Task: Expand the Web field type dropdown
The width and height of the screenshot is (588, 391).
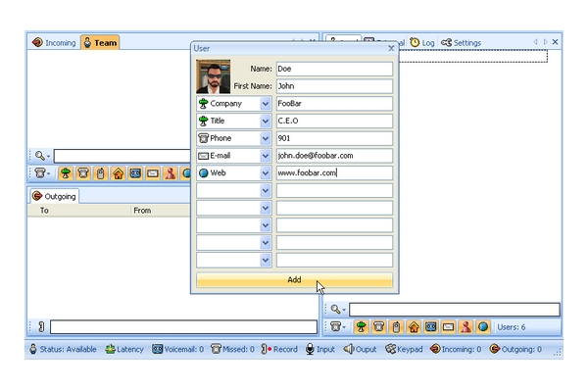Action: (x=266, y=172)
